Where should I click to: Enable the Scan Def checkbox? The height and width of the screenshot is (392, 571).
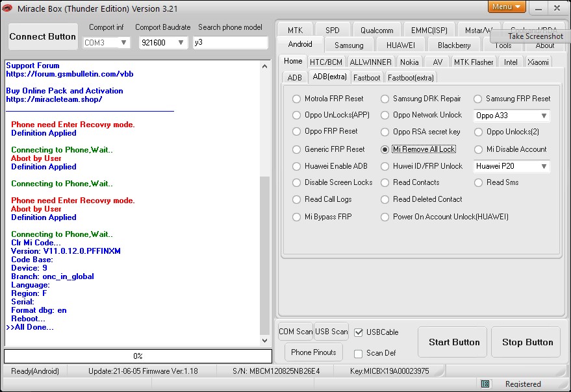[359, 353]
